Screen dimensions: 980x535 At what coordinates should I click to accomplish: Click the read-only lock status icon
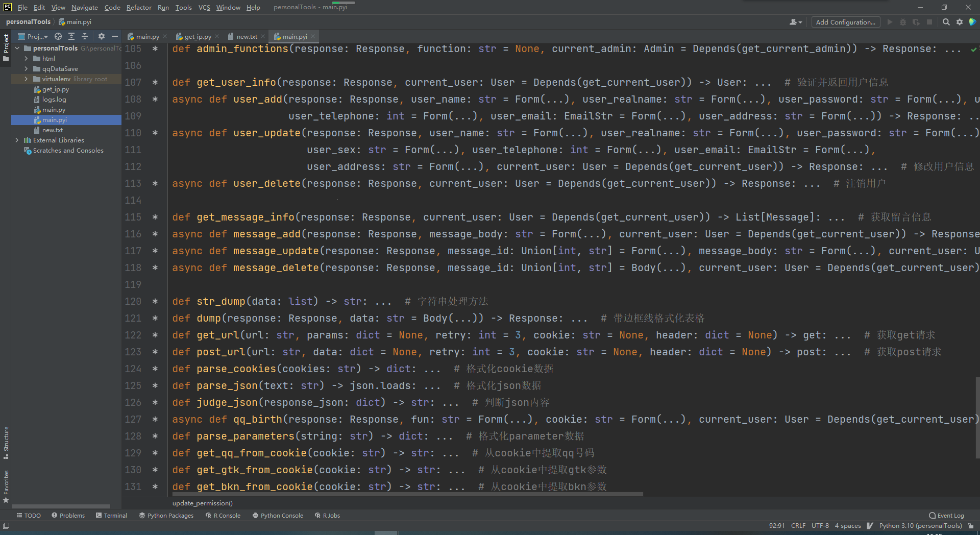click(970, 525)
